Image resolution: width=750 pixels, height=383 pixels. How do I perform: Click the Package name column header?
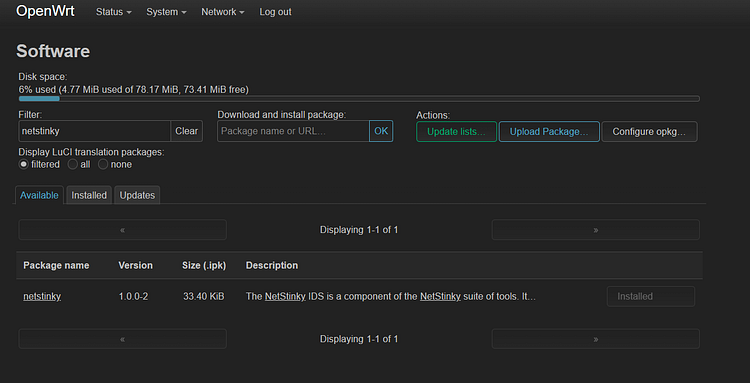point(56,265)
